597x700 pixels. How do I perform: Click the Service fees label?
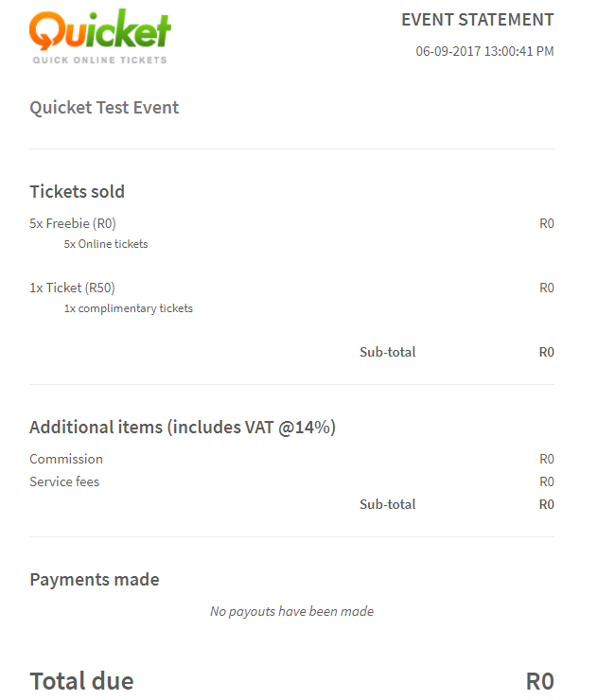(64, 481)
